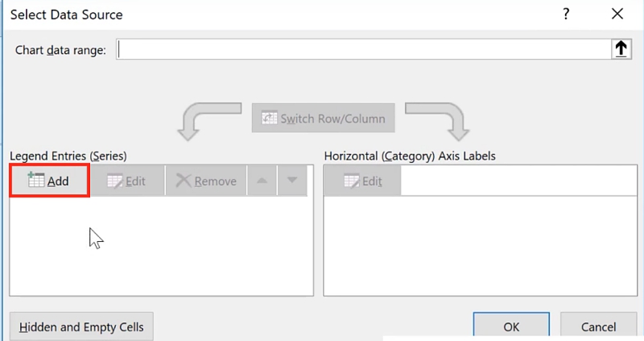Collapse dialog with range selector arrow
This screenshot has height=341, width=644.
pos(621,49)
